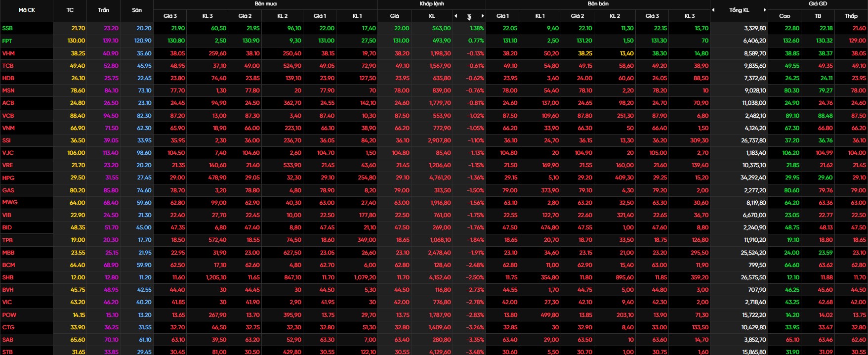Sort the board by the Mã CK header
This screenshot has width=868, height=355.
coord(27,10)
